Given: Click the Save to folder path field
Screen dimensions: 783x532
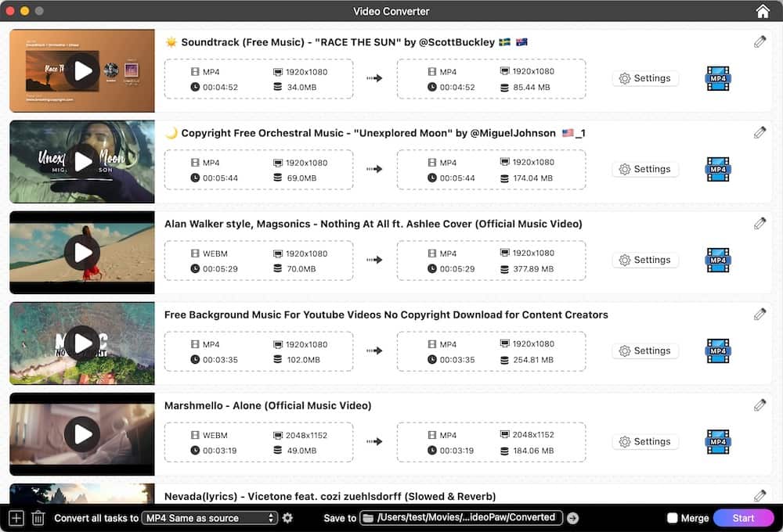Looking at the screenshot, I should (460, 518).
